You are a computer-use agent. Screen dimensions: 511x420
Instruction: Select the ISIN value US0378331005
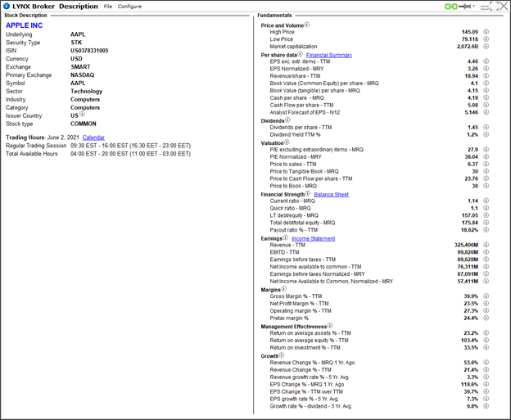89,51
